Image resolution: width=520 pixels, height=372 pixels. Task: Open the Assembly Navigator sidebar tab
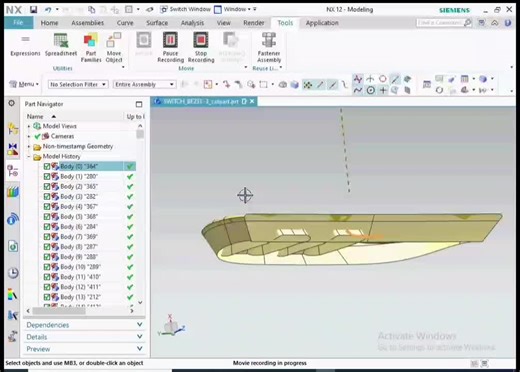point(13,128)
